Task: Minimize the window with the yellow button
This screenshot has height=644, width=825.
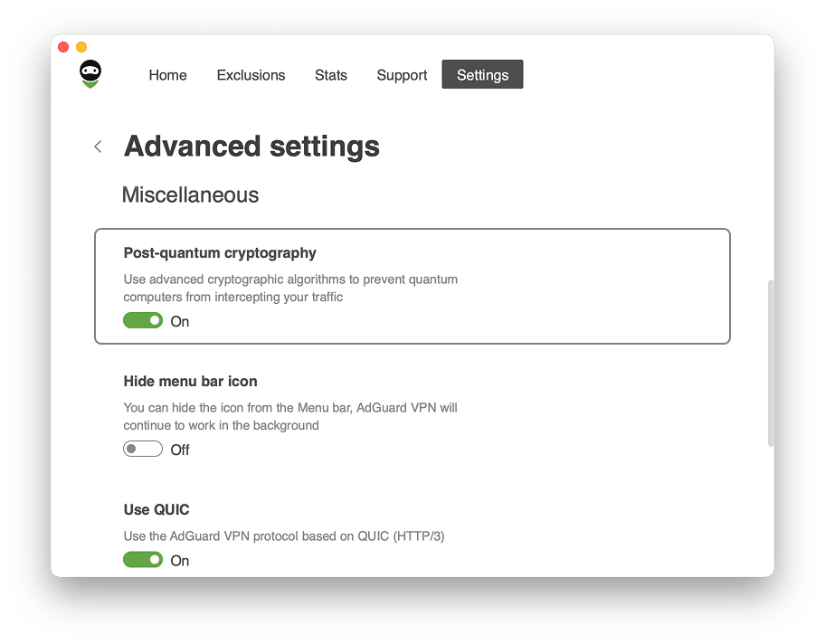Action: 81,47
